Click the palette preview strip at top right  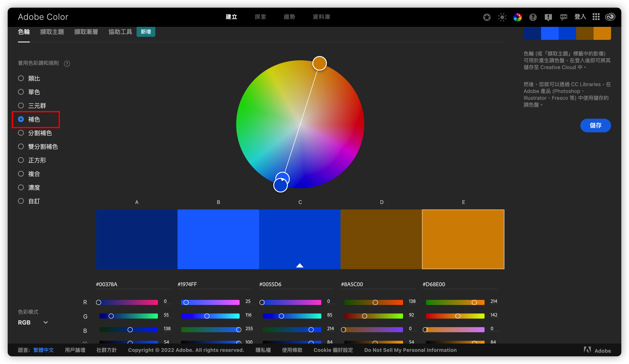tap(567, 33)
